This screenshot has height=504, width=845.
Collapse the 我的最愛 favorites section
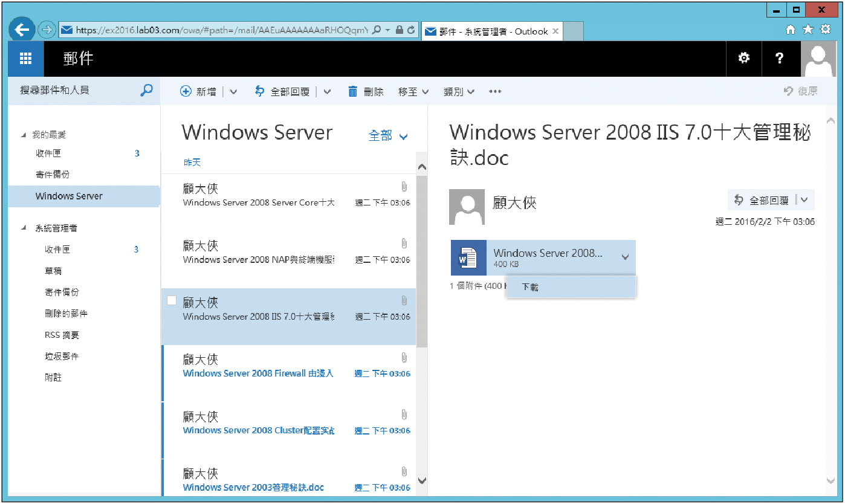pyautogui.click(x=24, y=135)
